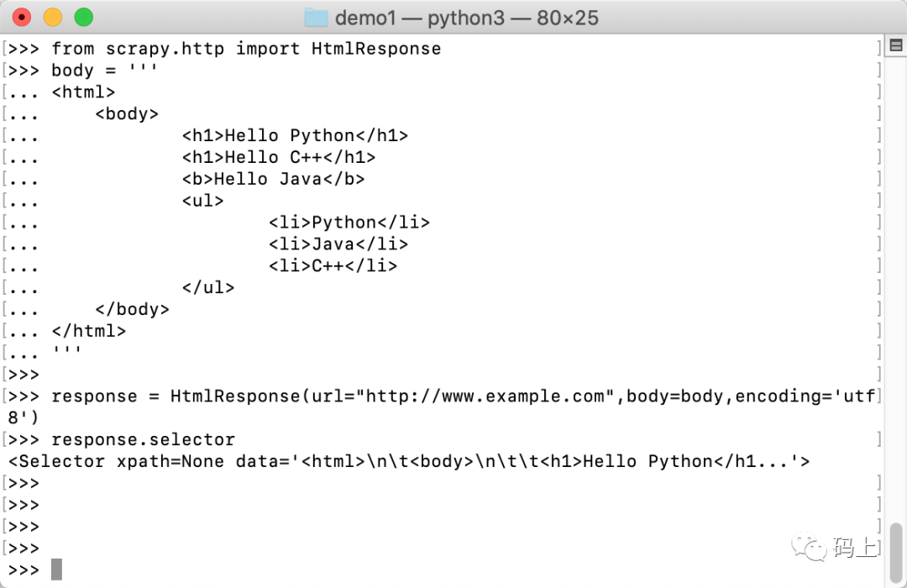Click the '<h1>Hello Python</h1>' line
The width and height of the screenshot is (907, 588).
click(295, 135)
